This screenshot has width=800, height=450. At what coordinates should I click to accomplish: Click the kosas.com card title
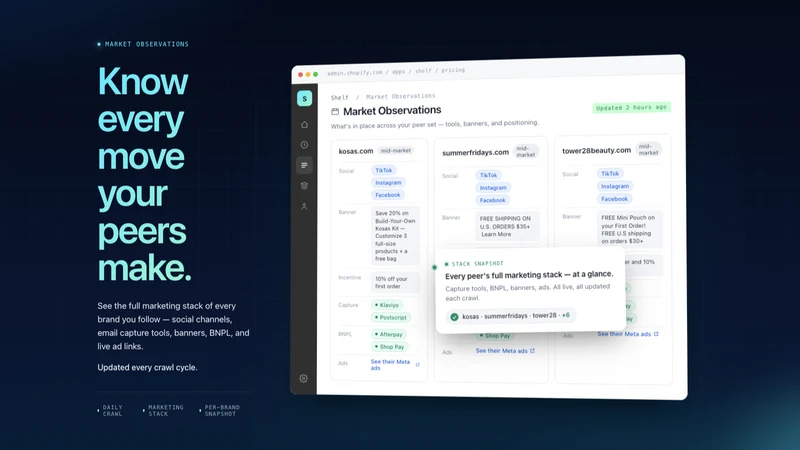[x=356, y=151]
